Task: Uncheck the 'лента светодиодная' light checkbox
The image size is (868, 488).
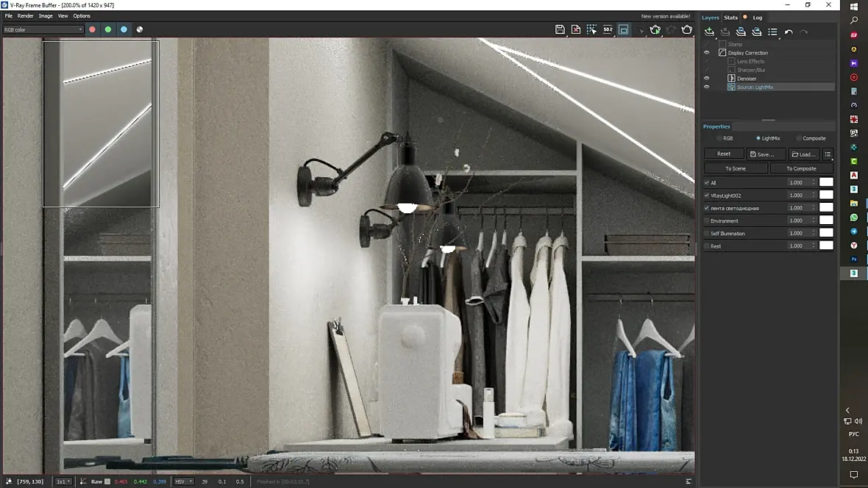Action: [706, 208]
